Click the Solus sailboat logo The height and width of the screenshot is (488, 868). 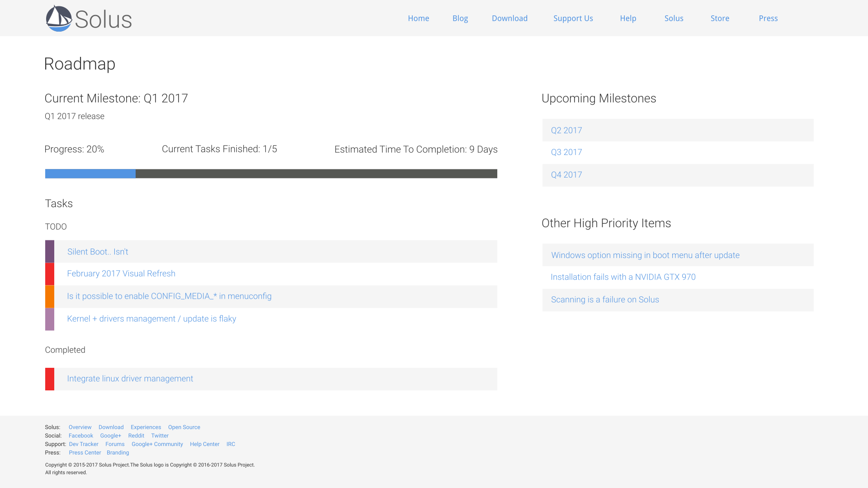click(89, 19)
